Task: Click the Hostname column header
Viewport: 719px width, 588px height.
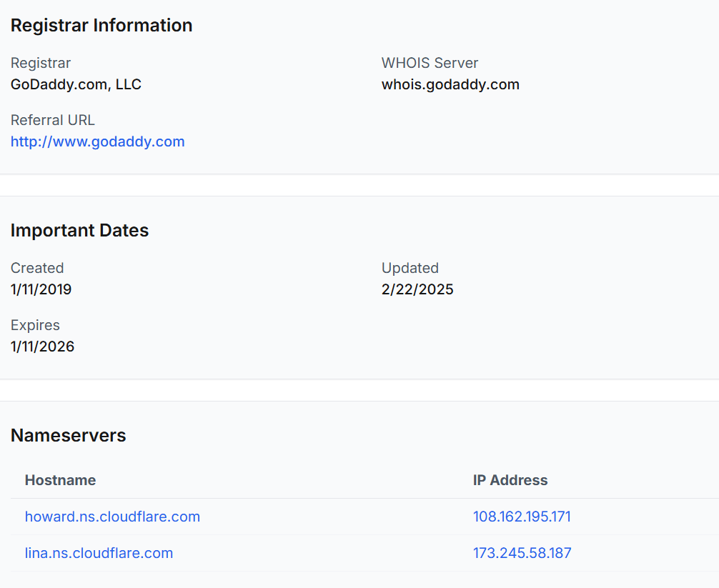Action: pos(61,480)
